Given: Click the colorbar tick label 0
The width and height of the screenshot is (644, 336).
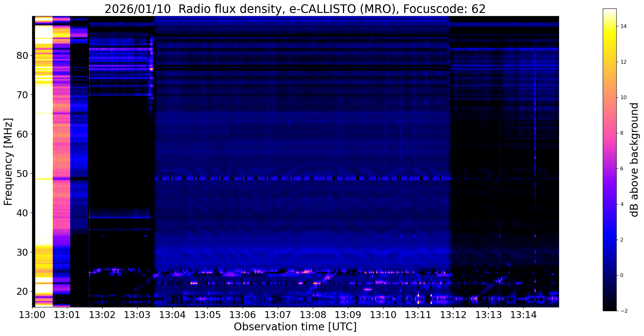Looking at the screenshot, I should pyautogui.click(x=621, y=276).
